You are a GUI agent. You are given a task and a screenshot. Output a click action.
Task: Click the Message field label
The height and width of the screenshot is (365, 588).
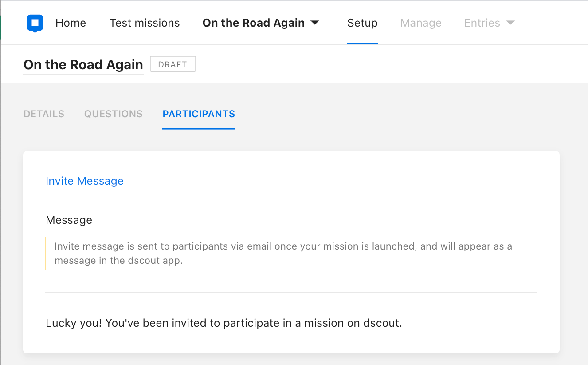pos(69,220)
